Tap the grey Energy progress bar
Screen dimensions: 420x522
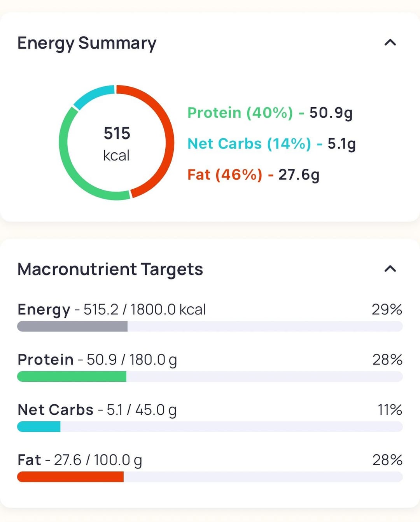click(72, 326)
